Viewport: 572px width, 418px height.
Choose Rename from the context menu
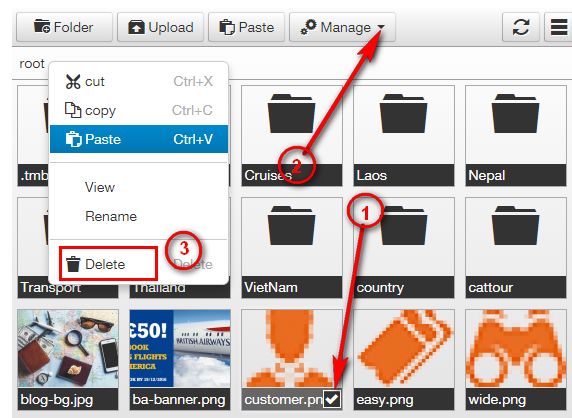pos(111,216)
